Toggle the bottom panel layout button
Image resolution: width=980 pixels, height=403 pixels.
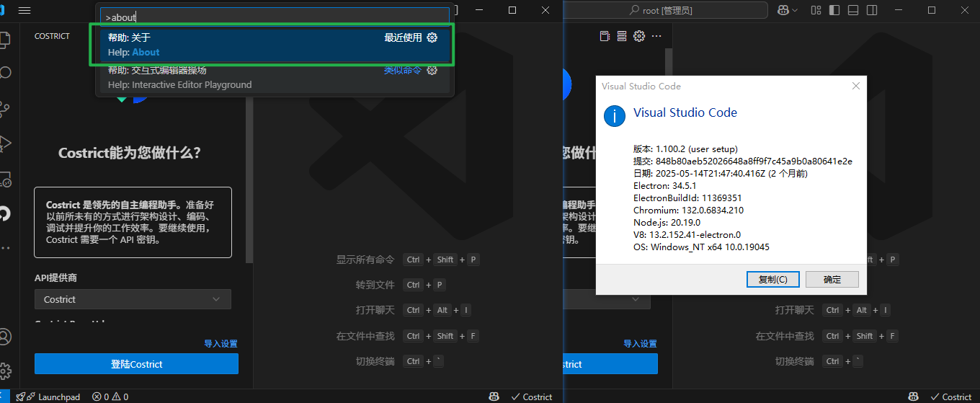(x=853, y=10)
